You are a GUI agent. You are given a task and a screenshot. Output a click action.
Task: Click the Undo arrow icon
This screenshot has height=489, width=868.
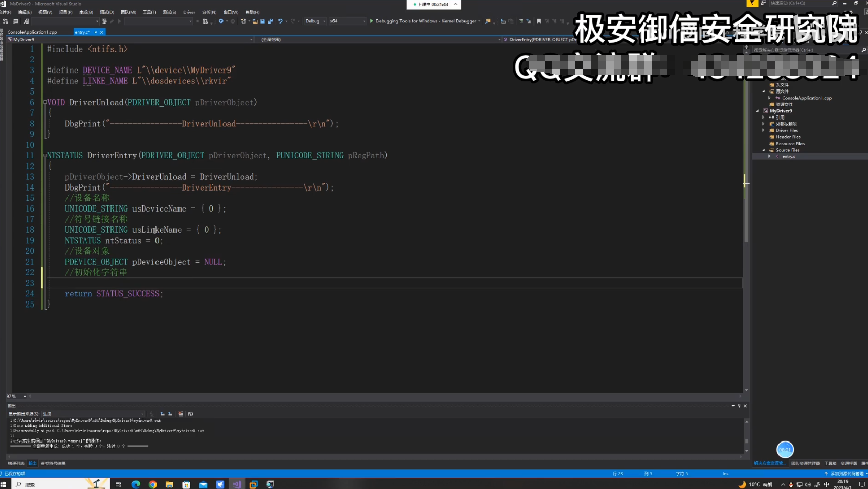(x=280, y=21)
